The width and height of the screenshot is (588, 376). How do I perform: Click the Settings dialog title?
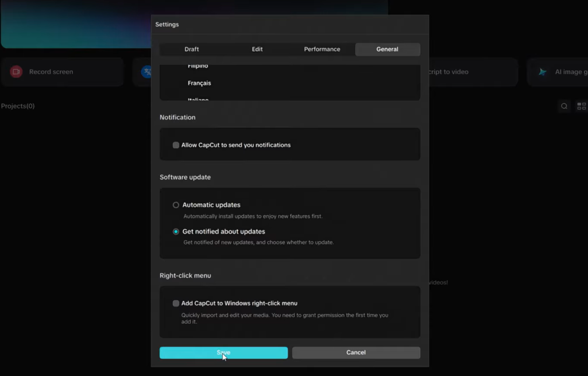(x=167, y=24)
